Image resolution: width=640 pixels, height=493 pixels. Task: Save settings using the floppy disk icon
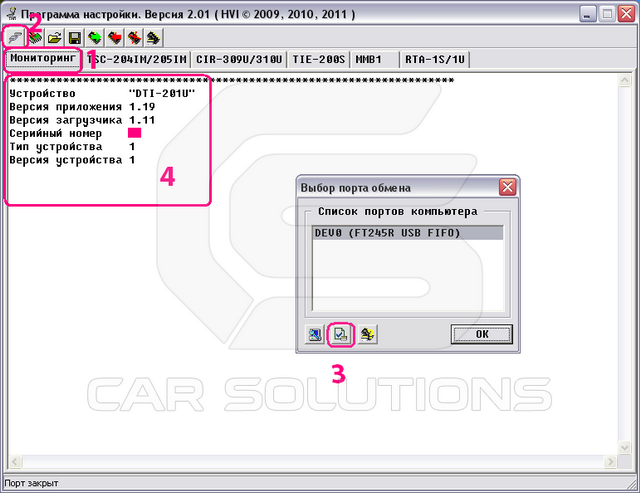pyautogui.click(x=75, y=38)
